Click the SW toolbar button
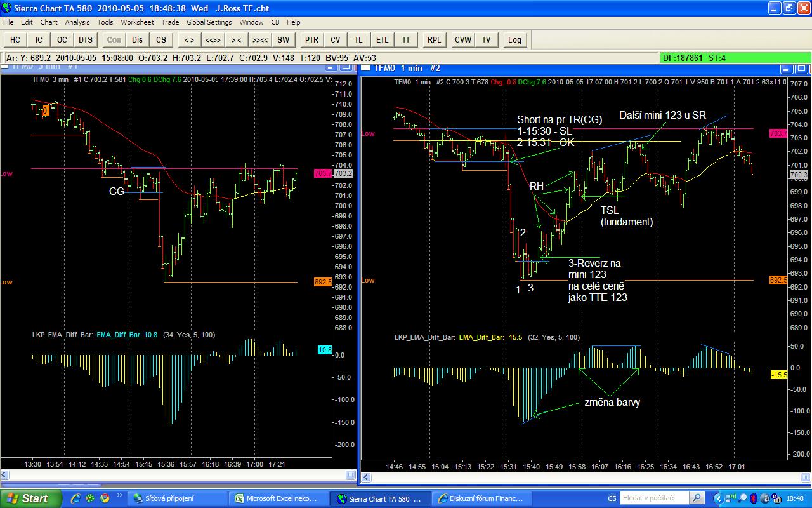This screenshot has height=508, width=812. tap(283, 39)
